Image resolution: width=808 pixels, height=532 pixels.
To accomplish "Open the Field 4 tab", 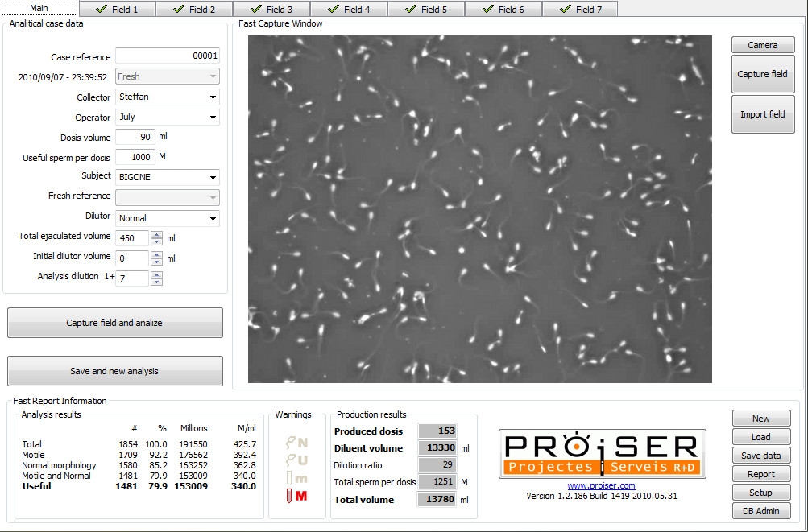I will tap(349, 10).
